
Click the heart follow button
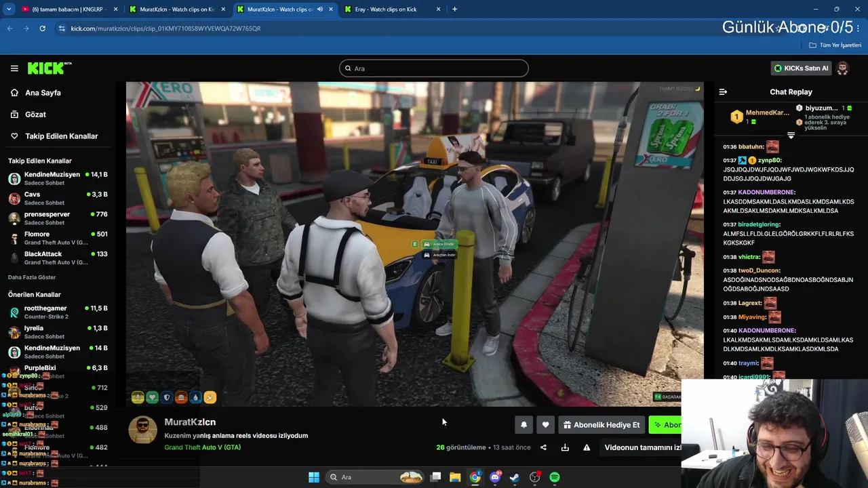pyautogui.click(x=545, y=425)
